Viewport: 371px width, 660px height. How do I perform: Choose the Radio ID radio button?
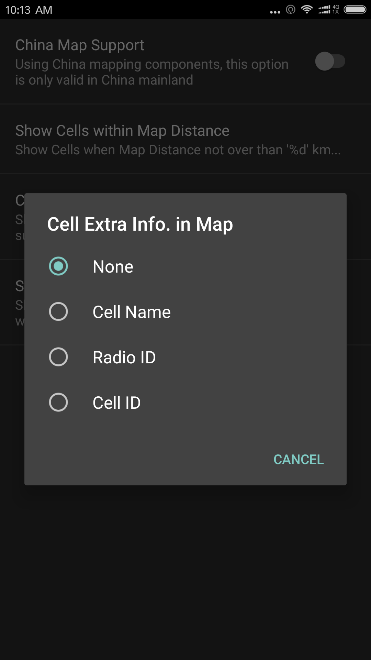coord(58,357)
